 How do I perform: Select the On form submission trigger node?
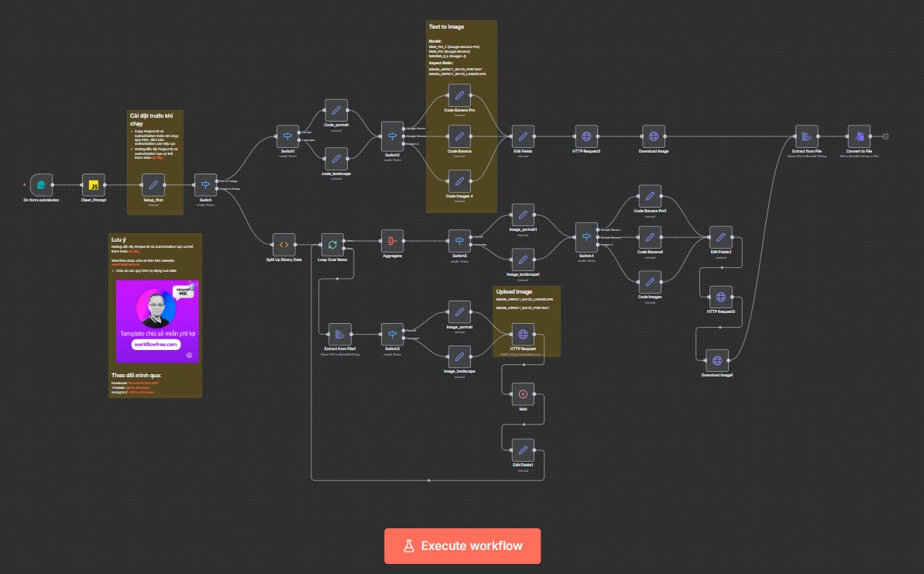41,184
